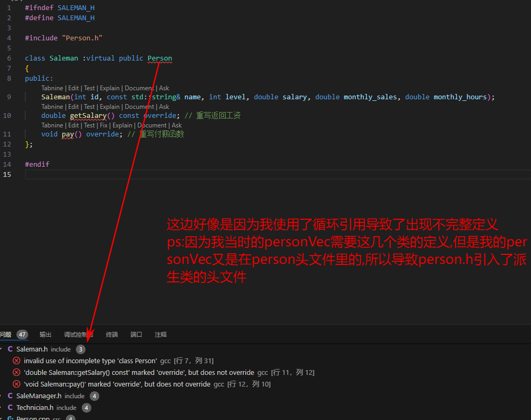Image resolution: width=531 pixels, height=420 pixels.
Task: Click error icon for incomplete type 'class Person'
Action: pyautogui.click(x=16, y=361)
